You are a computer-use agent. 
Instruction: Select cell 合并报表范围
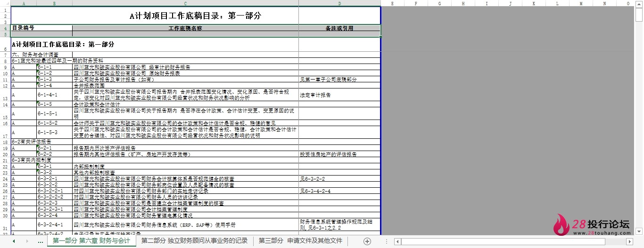click(185, 86)
